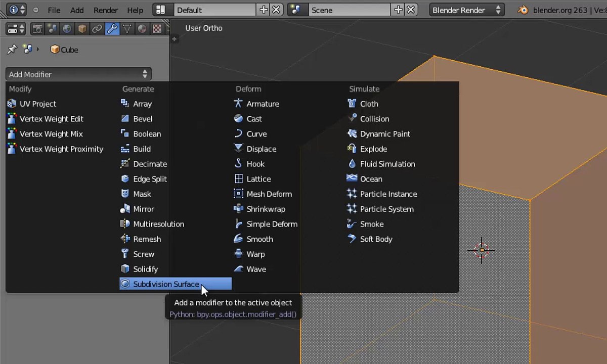Click the scene icon in breadcrumb
The height and width of the screenshot is (364, 607).
coord(27,50)
